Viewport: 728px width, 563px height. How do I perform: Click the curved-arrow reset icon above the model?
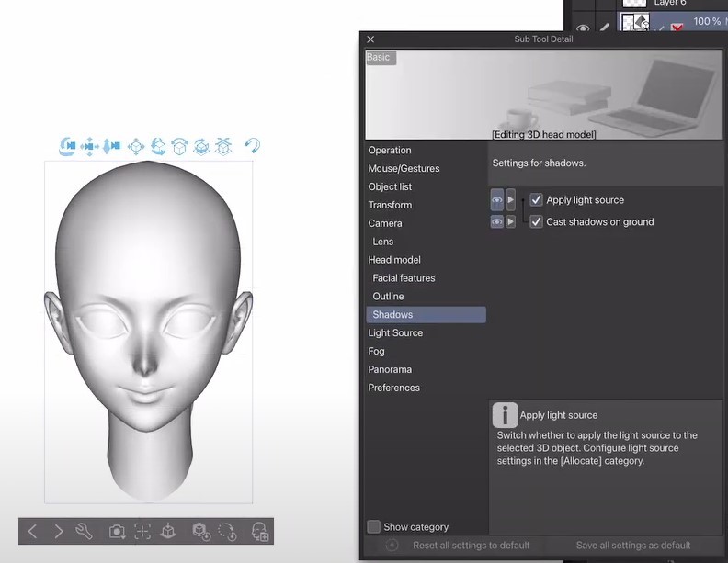(x=252, y=146)
